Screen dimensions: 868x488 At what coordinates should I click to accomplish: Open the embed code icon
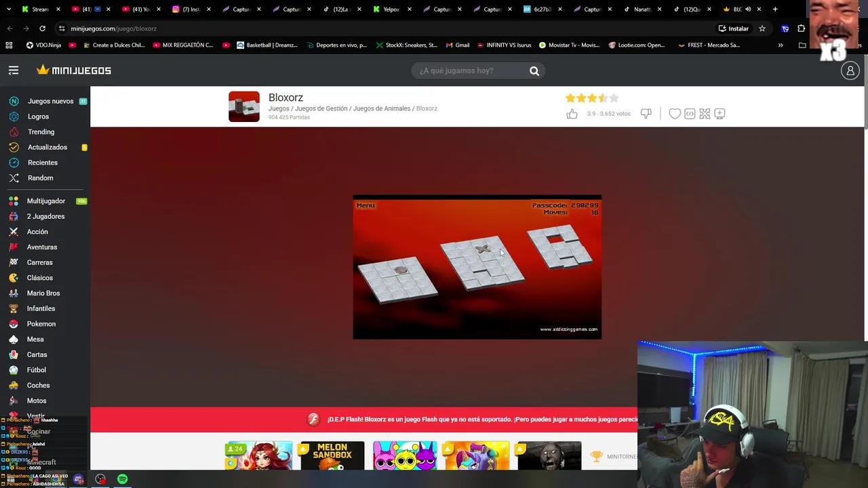point(690,114)
